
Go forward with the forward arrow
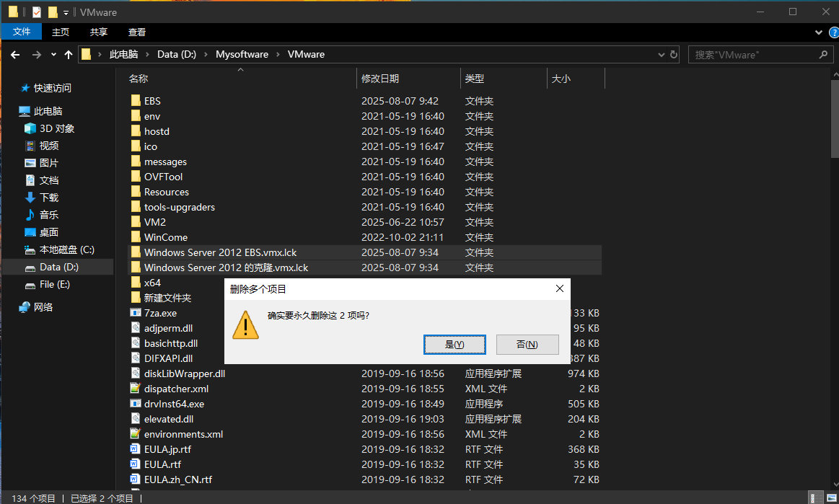36,55
